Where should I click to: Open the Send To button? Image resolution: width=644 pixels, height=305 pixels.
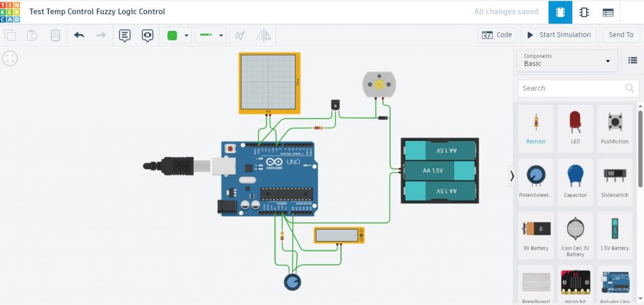coord(621,35)
